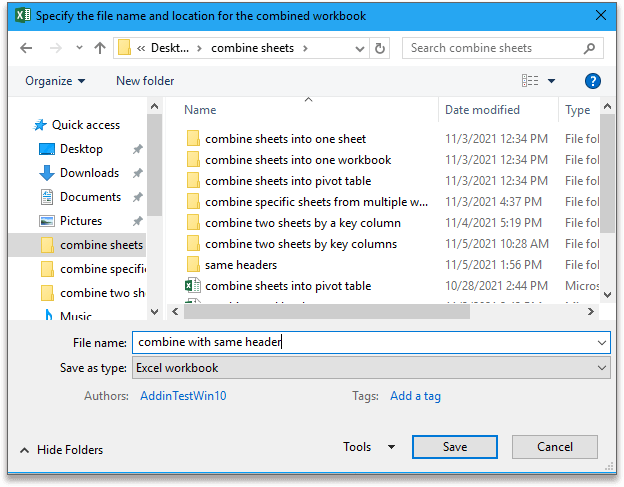Sort files by Name column header
624x487 pixels.
(x=200, y=110)
